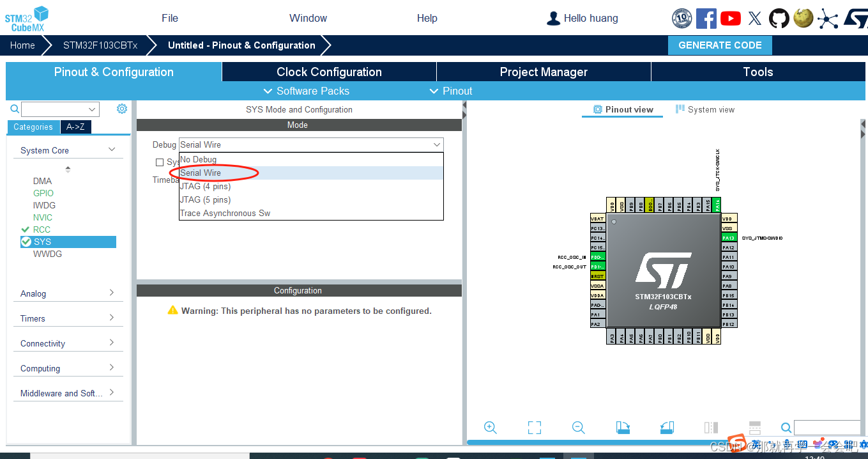
Task: Open the File menu
Action: (x=170, y=18)
